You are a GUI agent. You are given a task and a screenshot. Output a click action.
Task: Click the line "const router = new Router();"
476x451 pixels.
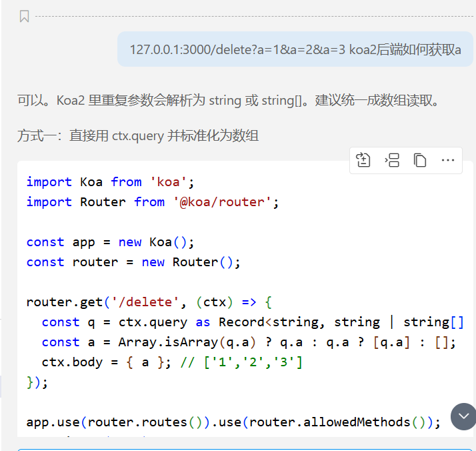[133, 262]
